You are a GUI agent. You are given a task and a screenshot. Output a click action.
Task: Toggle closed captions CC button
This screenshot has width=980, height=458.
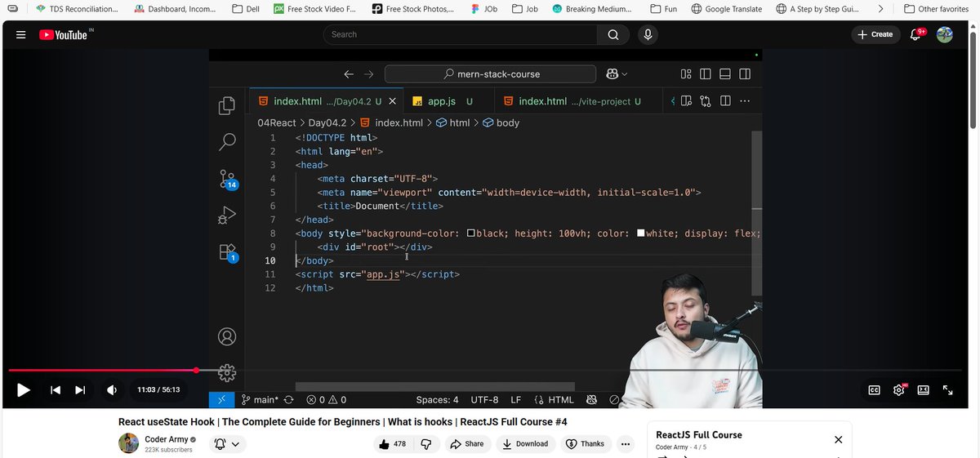coord(874,390)
